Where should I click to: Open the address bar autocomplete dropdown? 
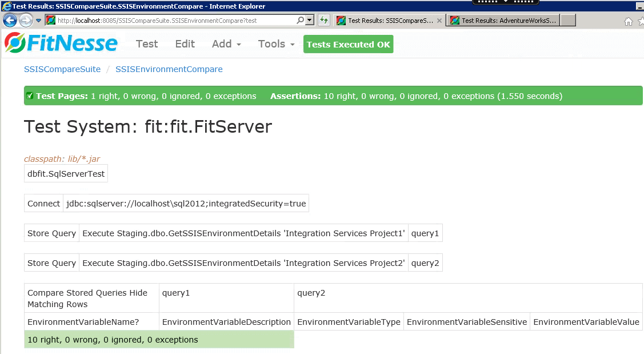coord(310,20)
